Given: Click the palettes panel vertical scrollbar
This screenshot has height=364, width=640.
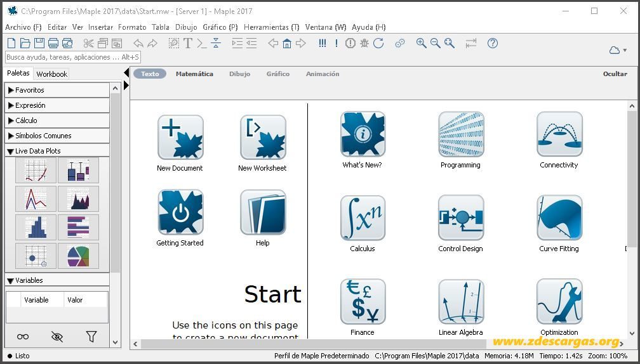Looking at the screenshot, I should pyautogui.click(x=115, y=183).
